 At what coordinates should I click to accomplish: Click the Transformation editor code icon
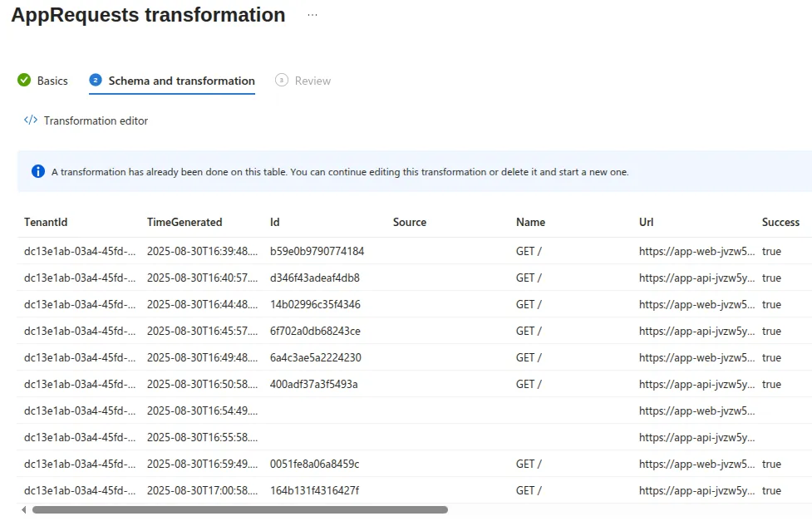tap(31, 120)
